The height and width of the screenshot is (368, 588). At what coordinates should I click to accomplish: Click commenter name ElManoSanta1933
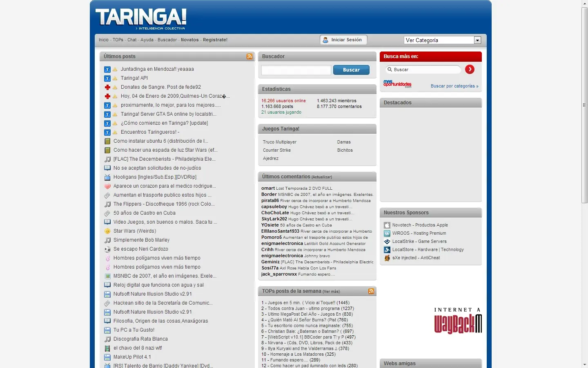280,231
